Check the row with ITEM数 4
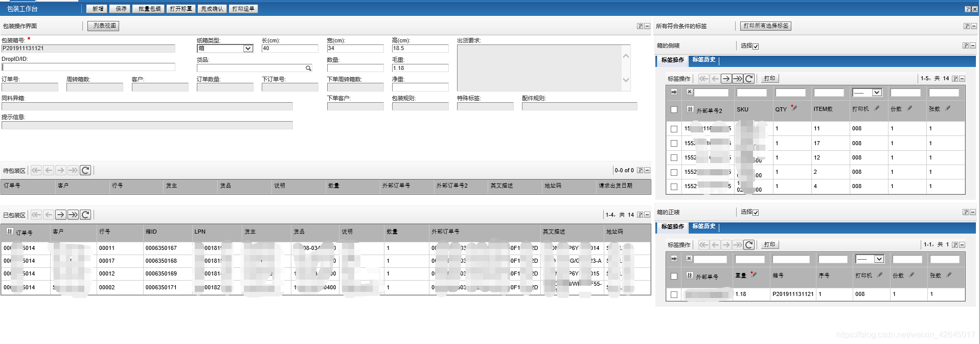The height and width of the screenshot is (344, 980). 674,187
